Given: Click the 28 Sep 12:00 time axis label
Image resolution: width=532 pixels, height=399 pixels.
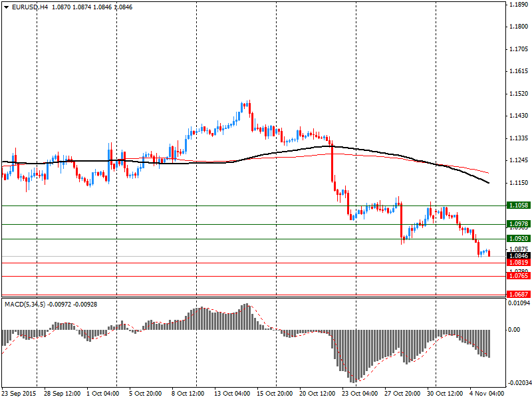Looking at the screenshot, I should pyautogui.click(x=63, y=394).
